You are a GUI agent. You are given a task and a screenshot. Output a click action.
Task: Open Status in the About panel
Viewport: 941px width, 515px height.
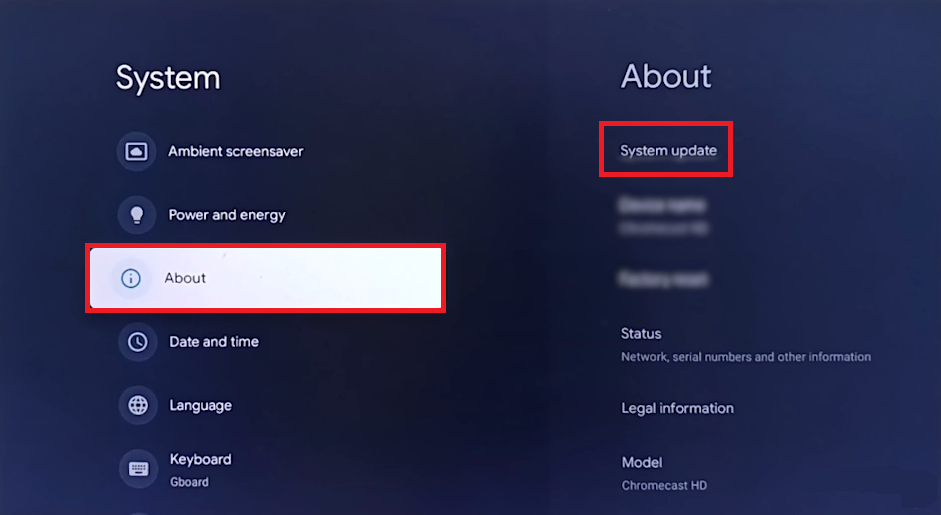641,334
